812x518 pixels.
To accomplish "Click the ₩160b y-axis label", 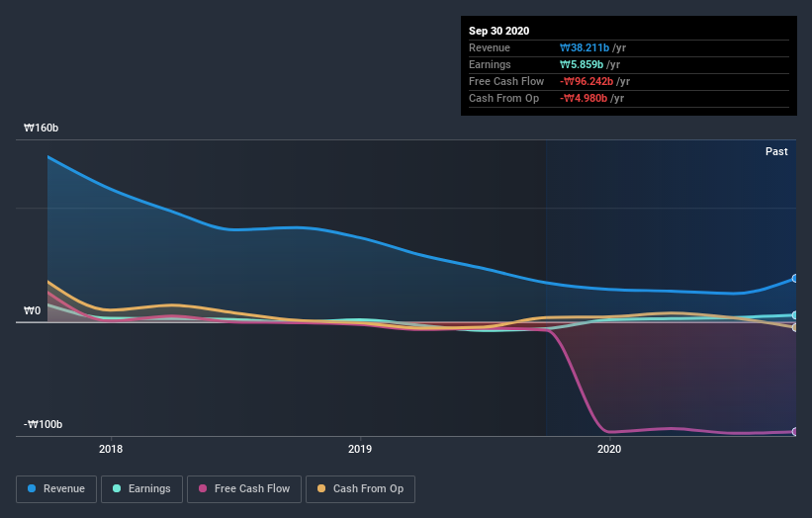I will 41,128.
